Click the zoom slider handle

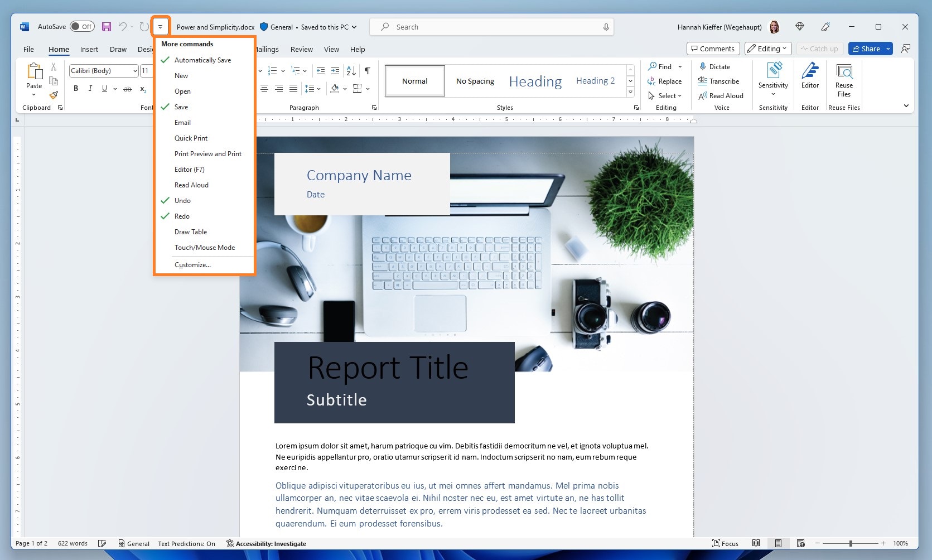click(851, 543)
